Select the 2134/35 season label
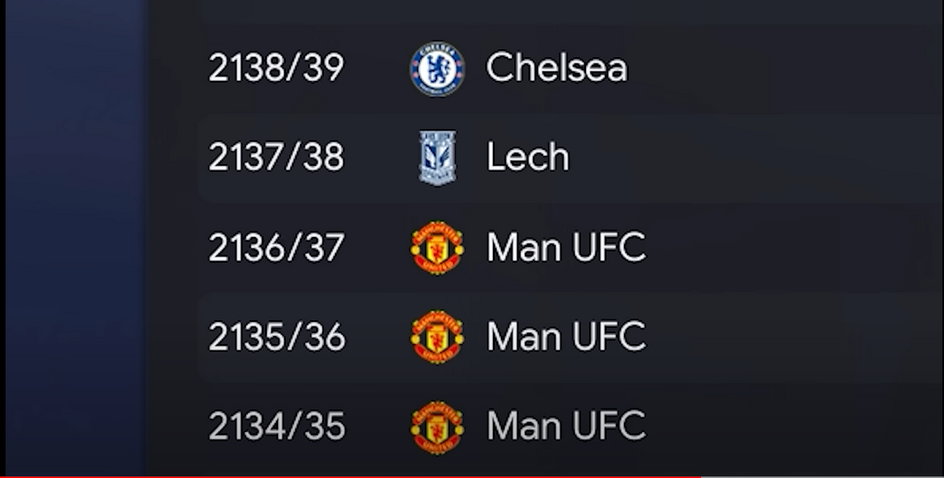Image resolution: width=944 pixels, height=478 pixels. pos(276,426)
